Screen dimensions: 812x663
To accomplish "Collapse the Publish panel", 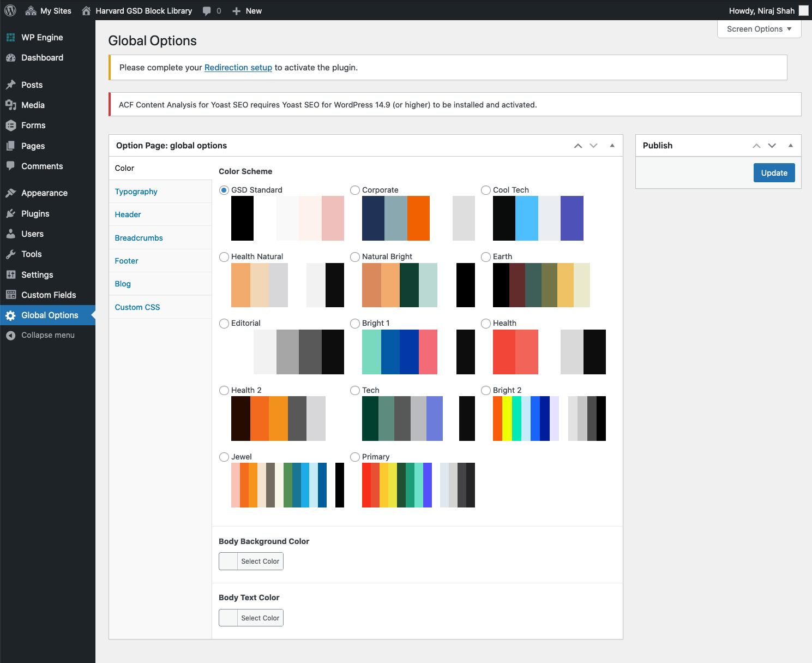I will tap(791, 145).
